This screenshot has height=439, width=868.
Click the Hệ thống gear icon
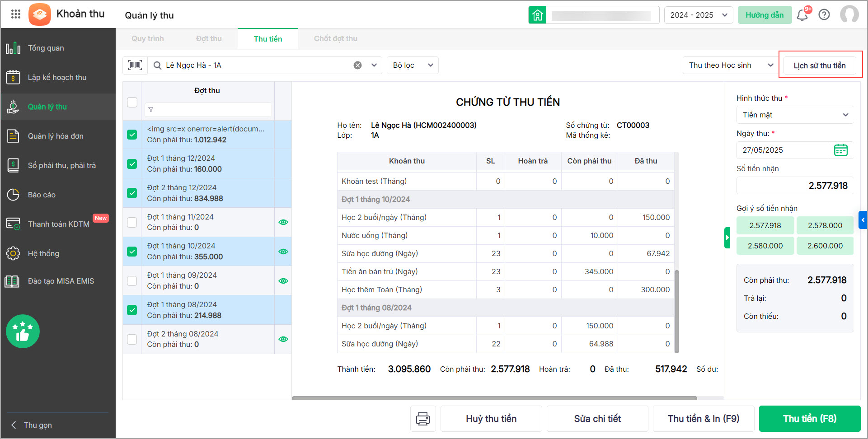coord(13,253)
